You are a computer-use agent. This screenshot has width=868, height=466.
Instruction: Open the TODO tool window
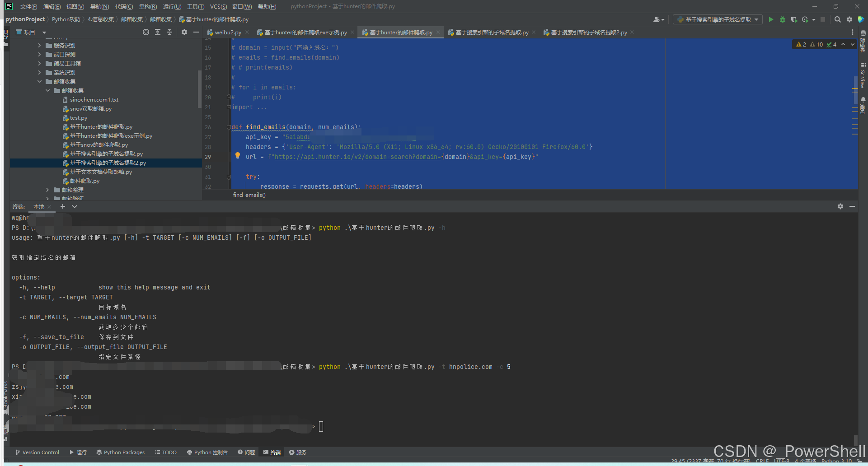[166, 452]
